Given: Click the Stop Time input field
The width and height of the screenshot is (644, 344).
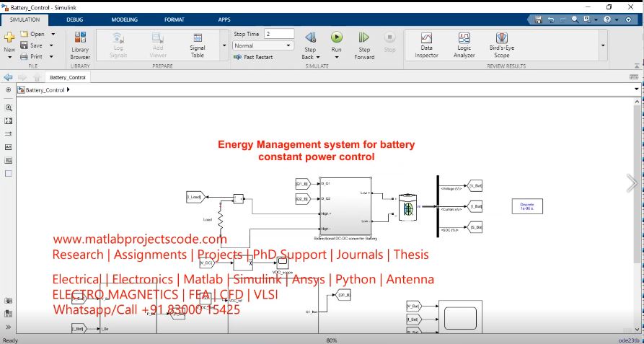Looking at the screenshot, I should [278, 34].
